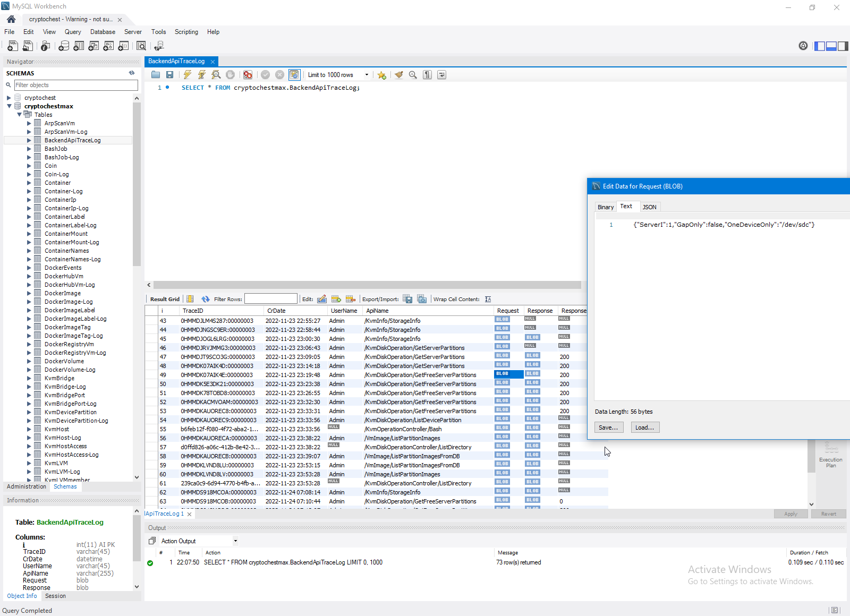
Task: Focus the Filter objects search field
Action: coord(76,85)
